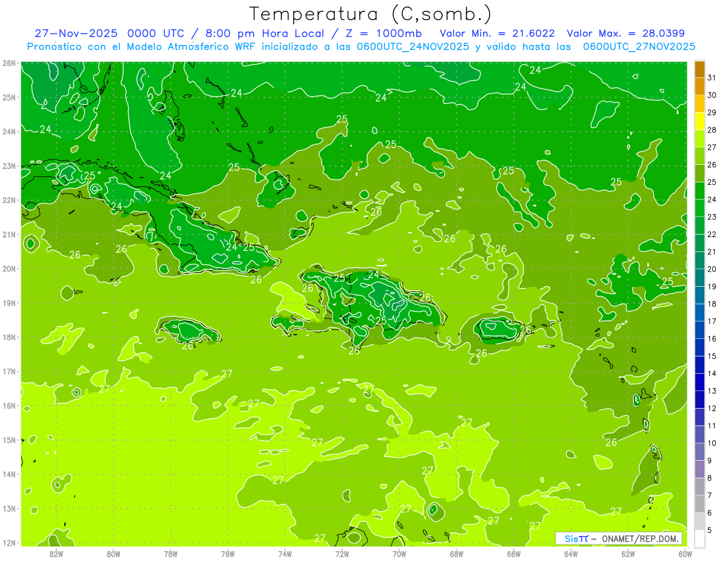This screenshot has width=728, height=562.
Task: Click initialization time '0600UTC_24NOV2025'
Action: point(411,47)
